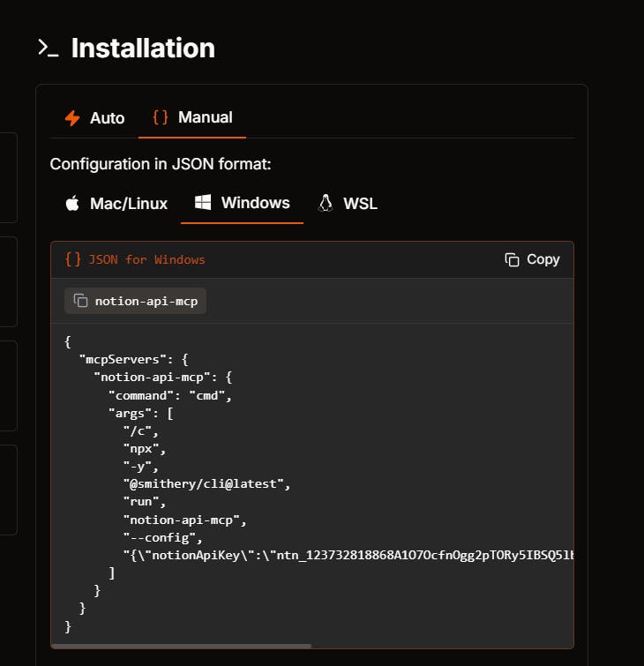Click the "notion-api-mcp" argument in args list
This screenshot has height=666, width=644.
184,520
